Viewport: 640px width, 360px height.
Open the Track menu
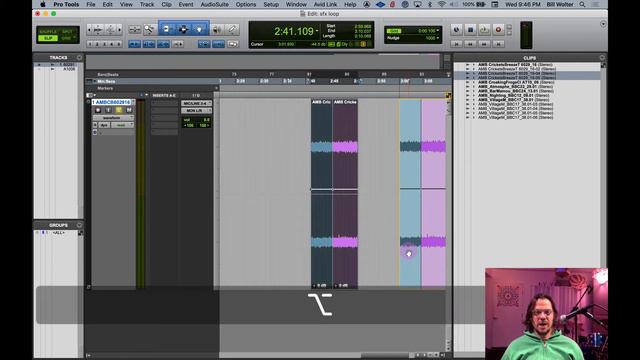click(147, 4)
